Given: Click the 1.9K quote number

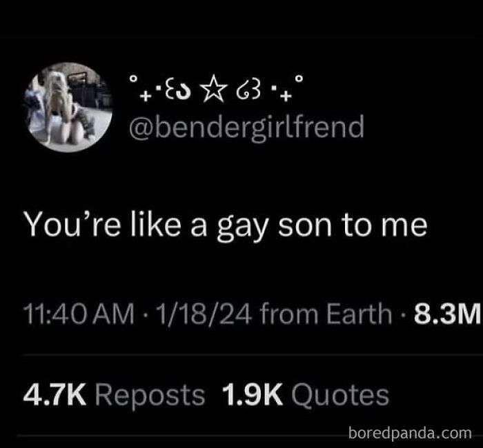Looking at the screenshot, I should 253,395.
